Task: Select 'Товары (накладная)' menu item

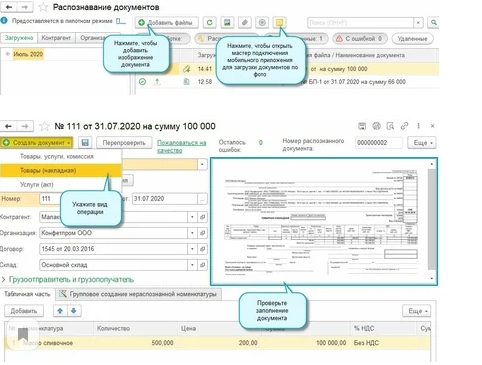Action: pos(60,170)
